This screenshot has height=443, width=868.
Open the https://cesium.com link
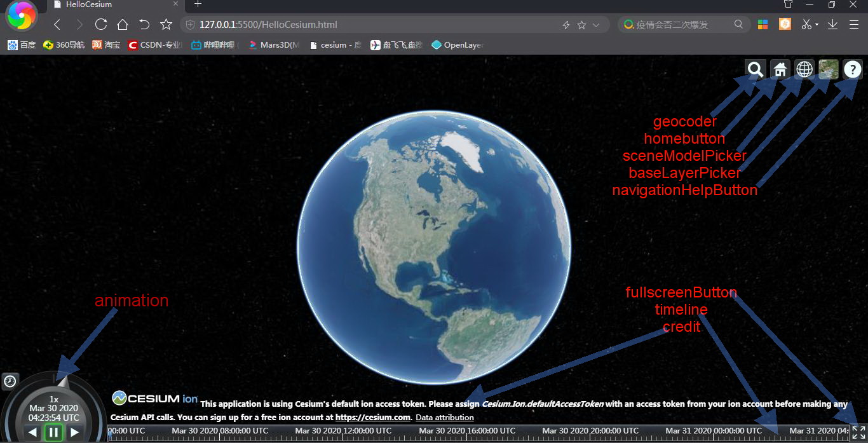(x=373, y=418)
